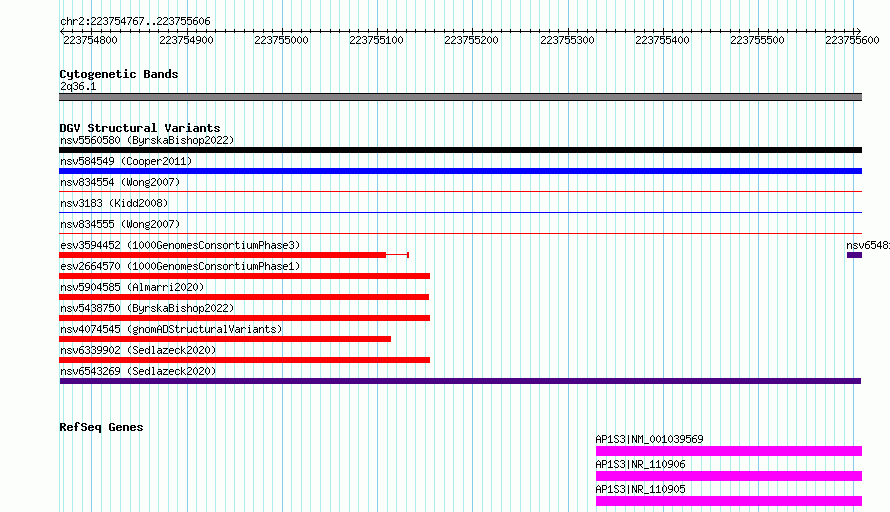Image resolution: width=890 pixels, height=512 pixels.
Task: Click ruler position 223754900
Action: click(x=186, y=40)
